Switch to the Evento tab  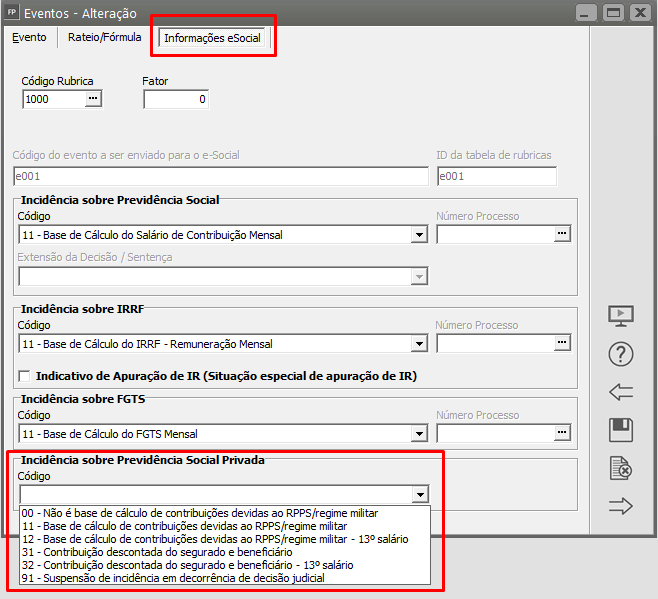(x=29, y=37)
